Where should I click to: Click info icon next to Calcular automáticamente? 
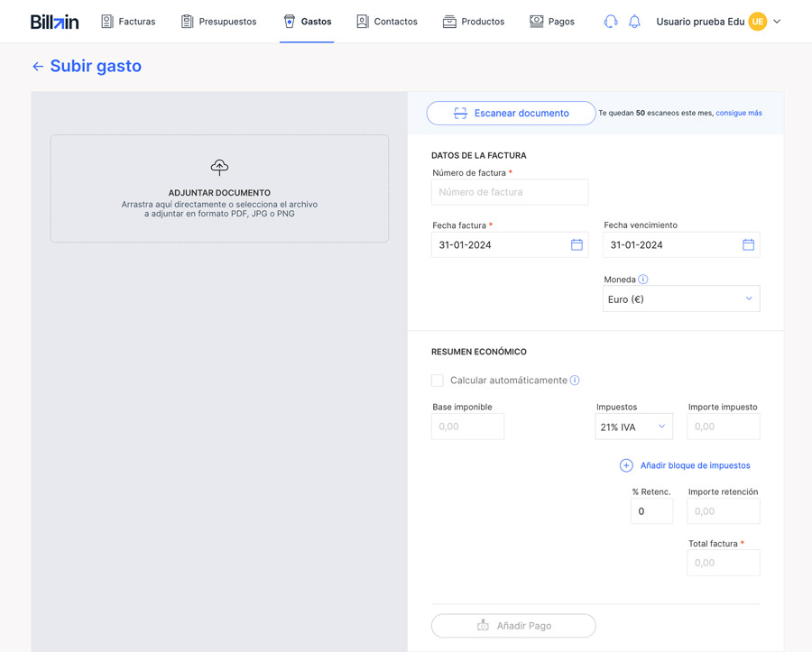coord(575,381)
